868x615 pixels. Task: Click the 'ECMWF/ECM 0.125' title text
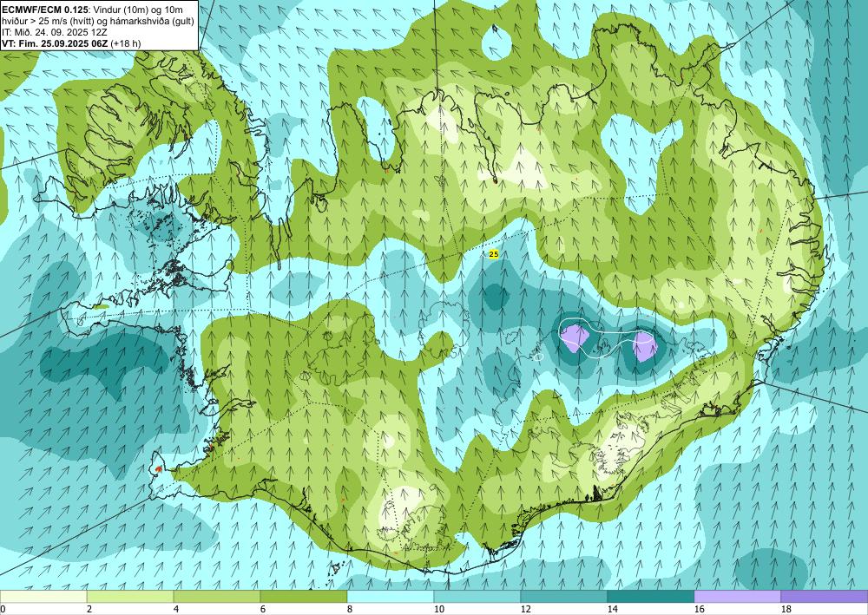click(45, 10)
